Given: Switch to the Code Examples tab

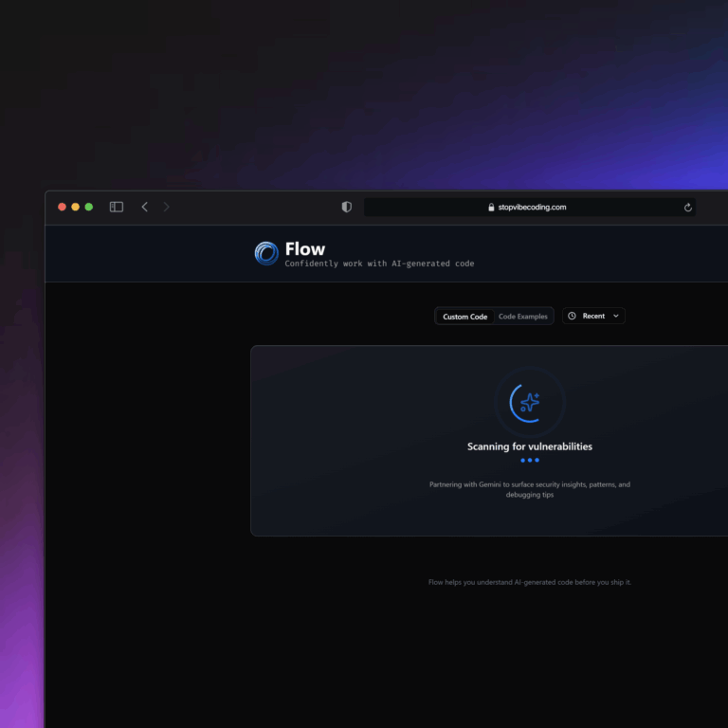Looking at the screenshot, I should click(523, 317).
